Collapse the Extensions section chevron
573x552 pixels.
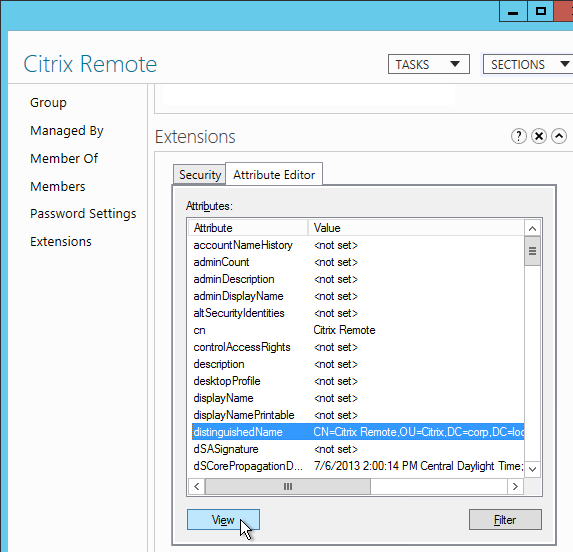[559, 136]
